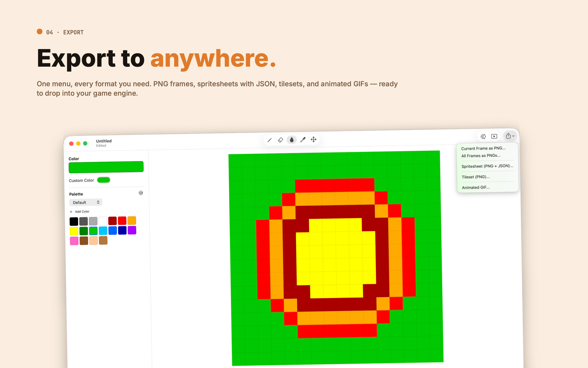588x368 pixels.
Task: Pick the dark gray palette swatch
Action: [84, 221]
